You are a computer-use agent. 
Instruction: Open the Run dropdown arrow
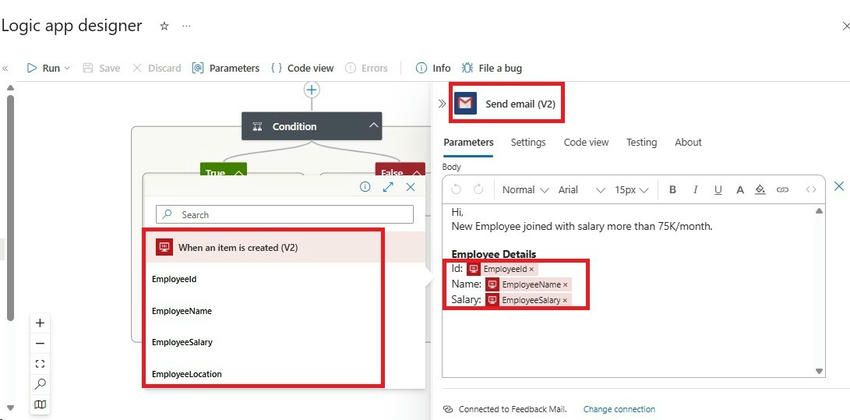tap(67, 68)
